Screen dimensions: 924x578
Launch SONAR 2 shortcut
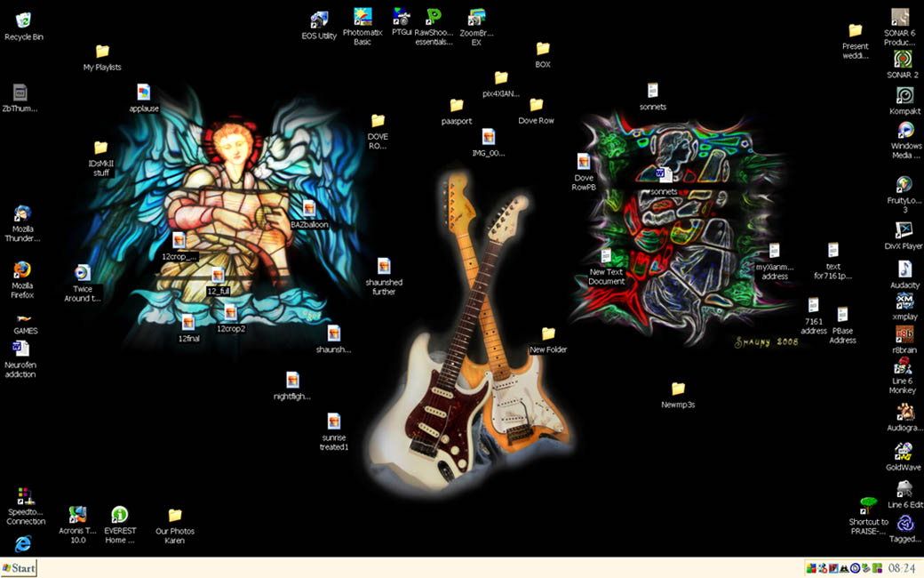point(903,59)
